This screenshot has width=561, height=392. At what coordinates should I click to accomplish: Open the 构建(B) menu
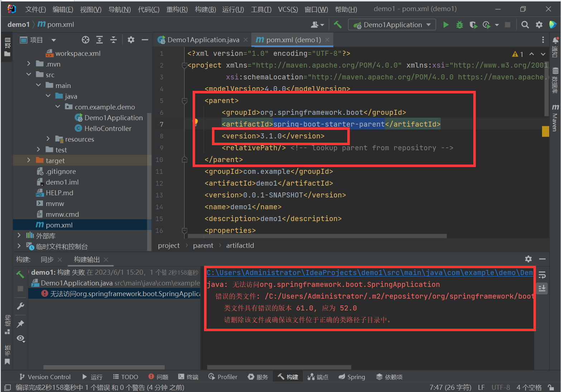pos(205,9)
